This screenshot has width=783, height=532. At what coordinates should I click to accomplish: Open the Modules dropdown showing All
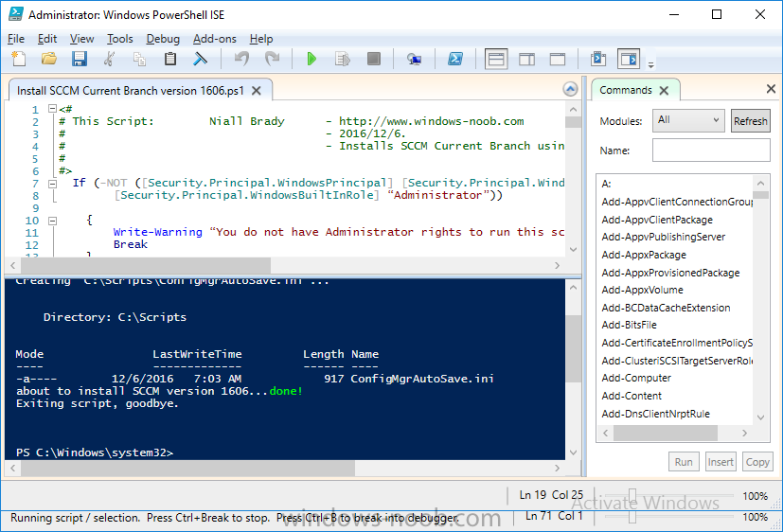[x=688, y=120]
